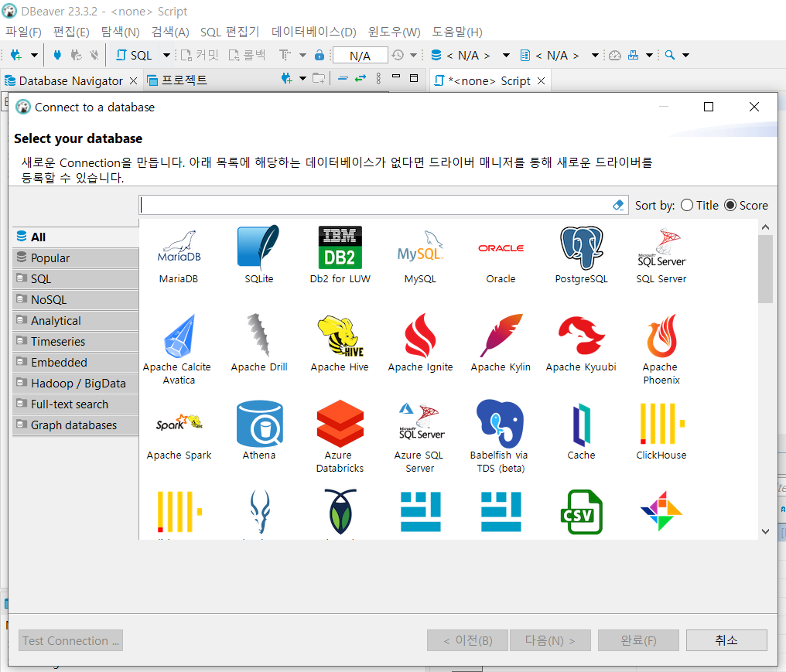
Task: Click the 완료(F) finish button
Action: 638,640
